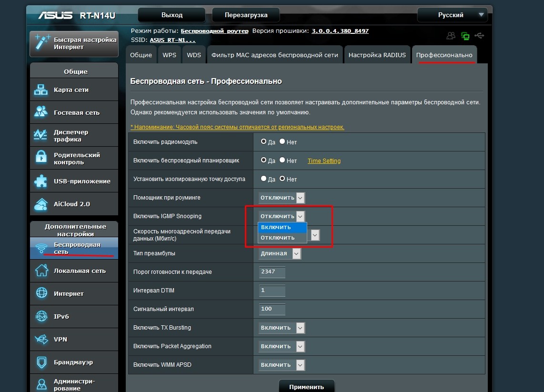Open Брандмауэр menu item
This screenshot has height=392, width=544.
pyautogui.click(x=74, y=362)
